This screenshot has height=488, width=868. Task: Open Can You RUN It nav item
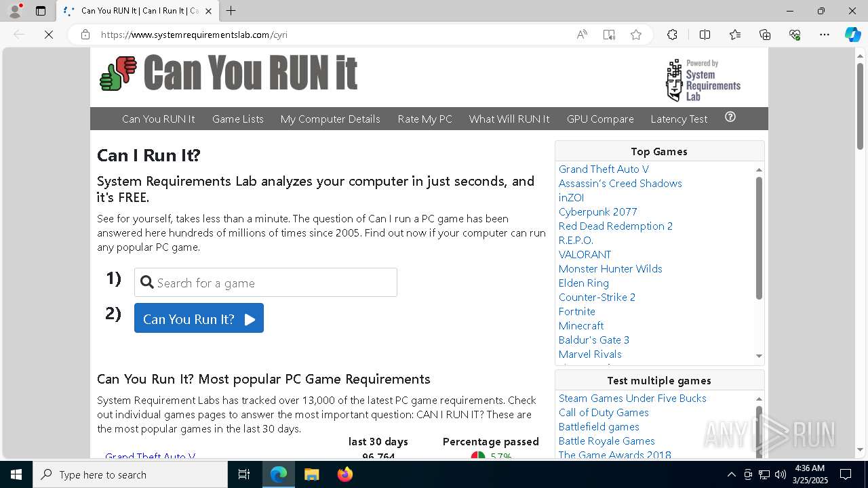tap(159, 119)
